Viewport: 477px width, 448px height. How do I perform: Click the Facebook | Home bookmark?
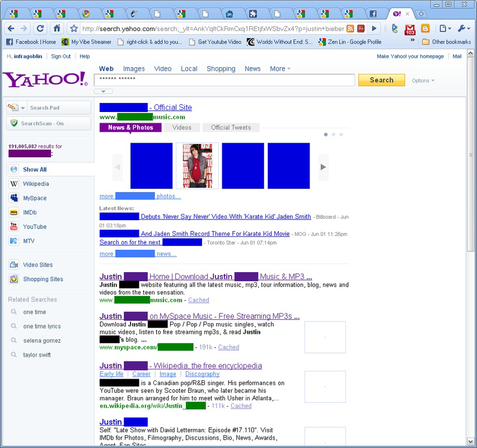31,41
